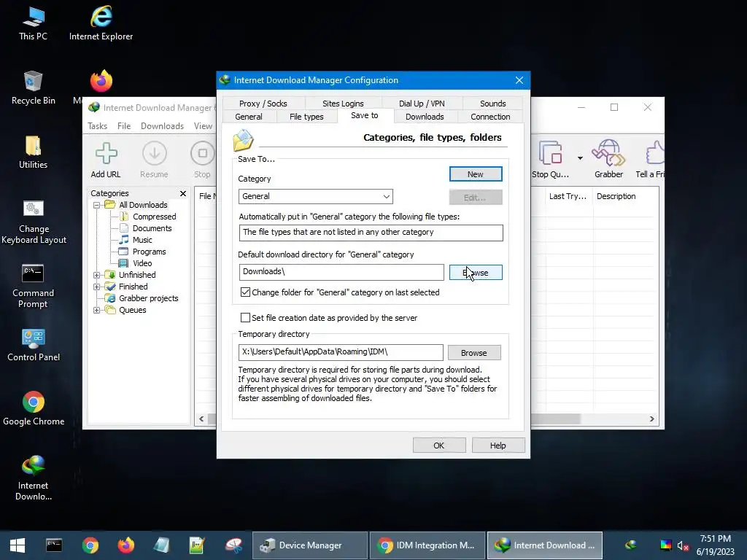Image resolution: width=747 pixels, height=560 pixels.
Task: Switch to Device Manager taskbar window
Action: click(309, 545)
